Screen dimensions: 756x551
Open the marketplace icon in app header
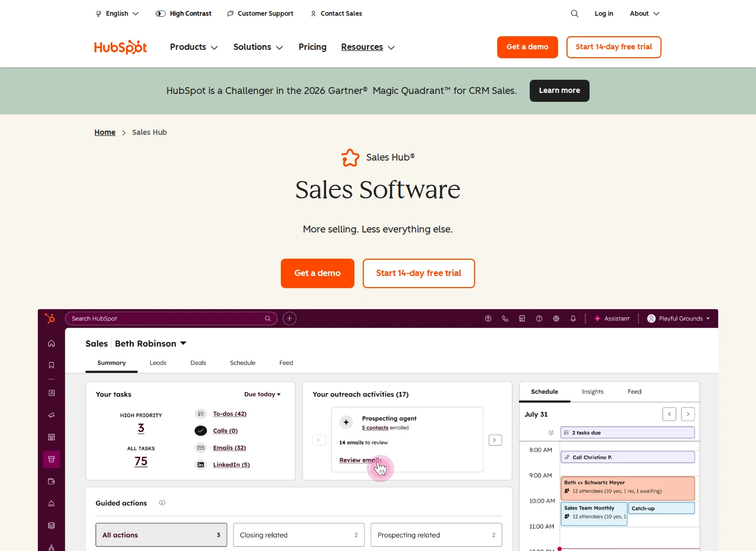(522, 319)
